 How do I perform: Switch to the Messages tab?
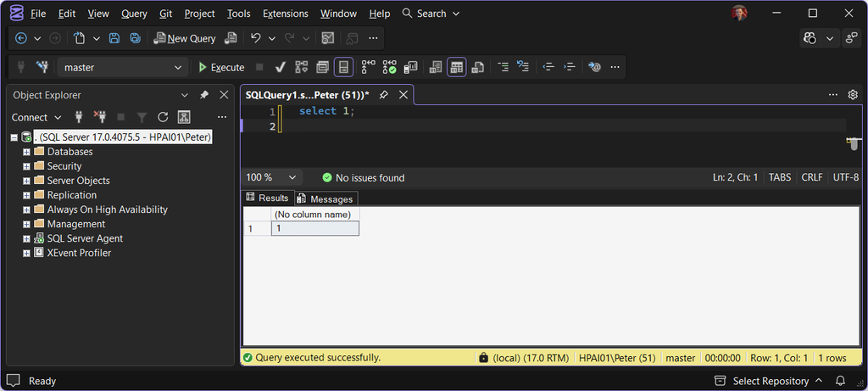point(326,198)
